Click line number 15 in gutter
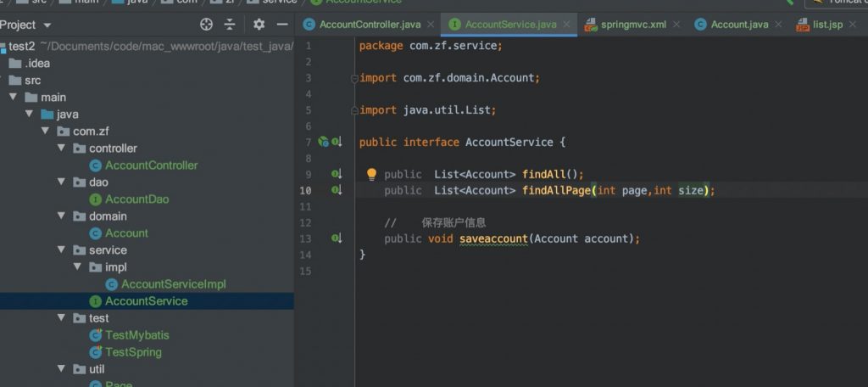The width and height of the screenshot is (868, 387). tap(305, 271)
